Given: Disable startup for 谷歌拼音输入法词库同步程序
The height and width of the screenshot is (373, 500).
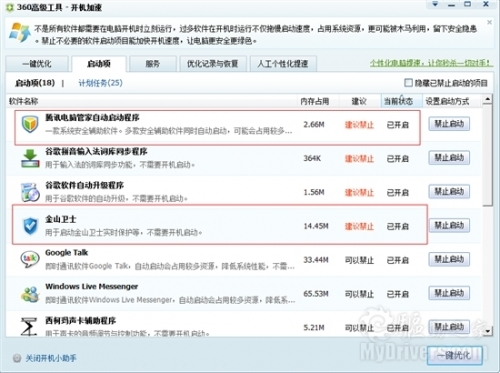Looking at the screenshot, I should [x=449, y=158].
